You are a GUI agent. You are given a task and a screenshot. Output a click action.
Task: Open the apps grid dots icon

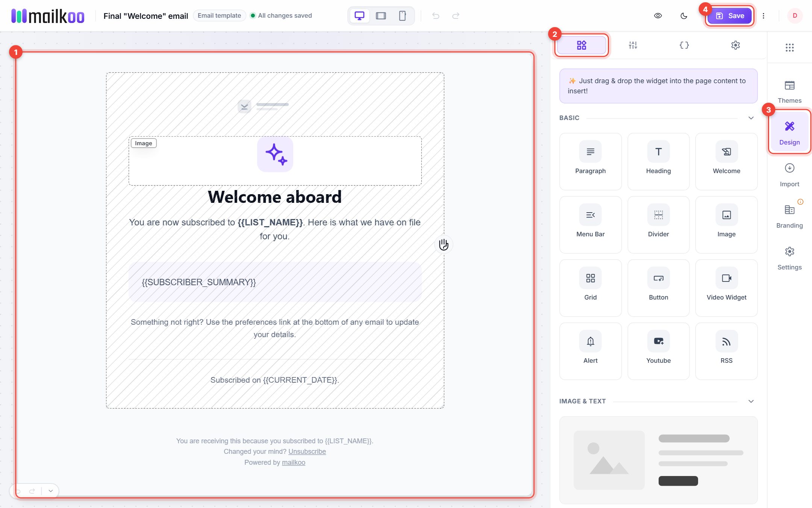point(789,47)
